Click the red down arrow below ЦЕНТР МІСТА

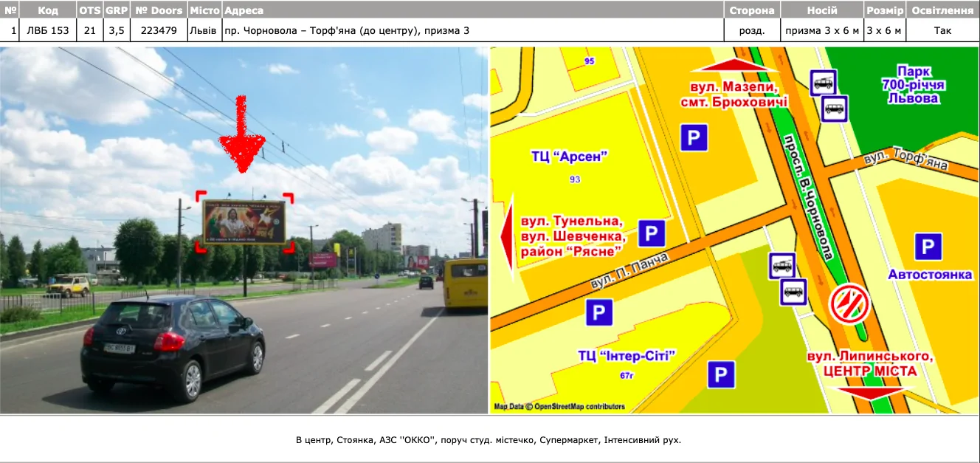[x=872, y=393]
